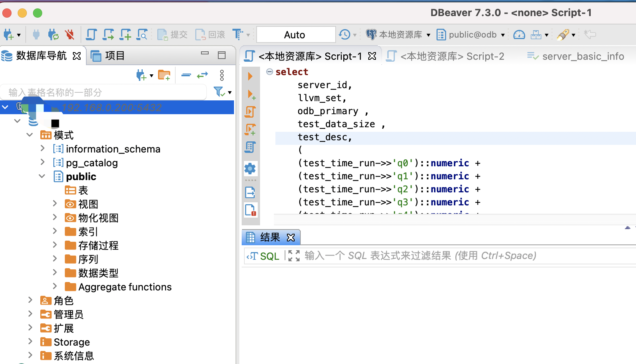This screenshot has height=364, width=636.
Task: Click the table name filter input field
Action: tap(104, 92)
